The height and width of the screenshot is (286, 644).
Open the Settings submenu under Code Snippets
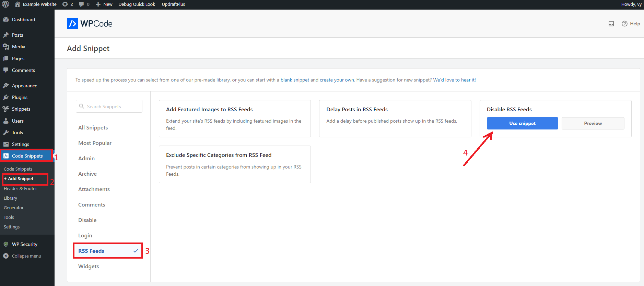point(12,227)
